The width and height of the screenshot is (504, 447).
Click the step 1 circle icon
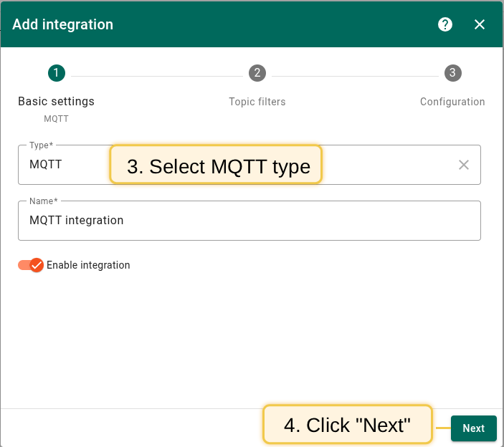click(56, 73)
